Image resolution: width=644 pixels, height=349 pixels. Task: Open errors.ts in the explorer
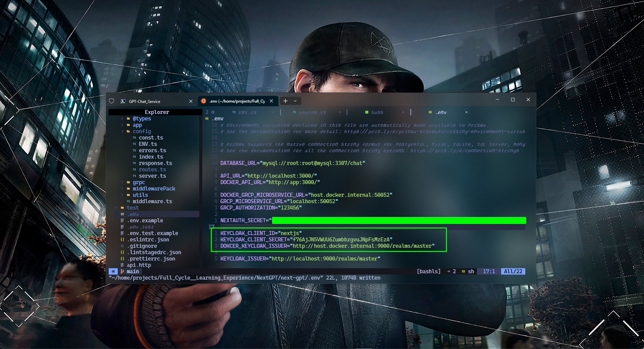[x=152, y=151]
